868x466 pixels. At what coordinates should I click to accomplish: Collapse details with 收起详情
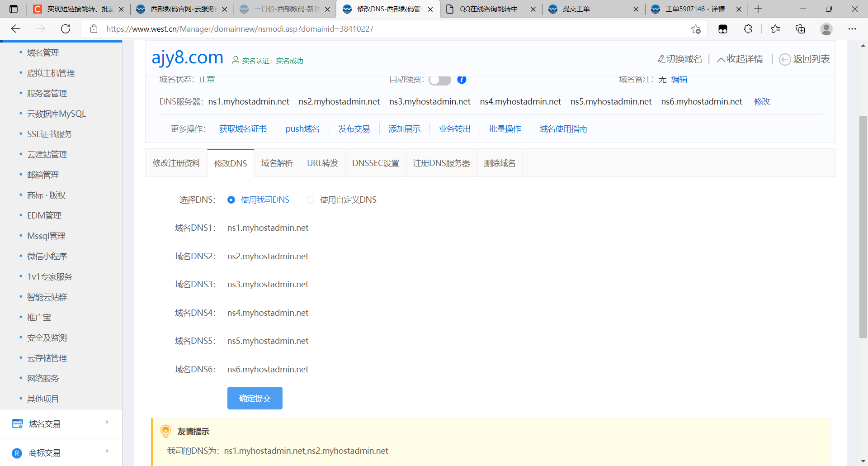pyautogui.click(x=740, y=59)
